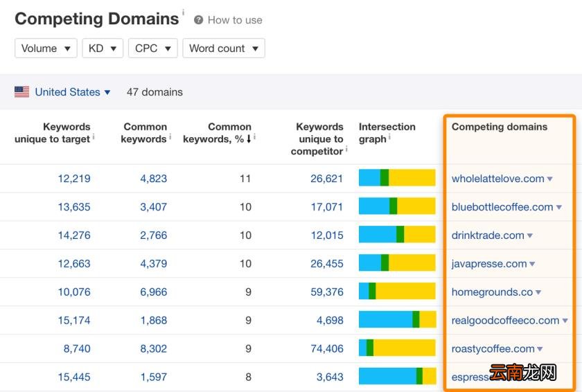This screenshot has height=392, width=582.
Task: Click the 47 domains count text
Action: pos(155,92)
